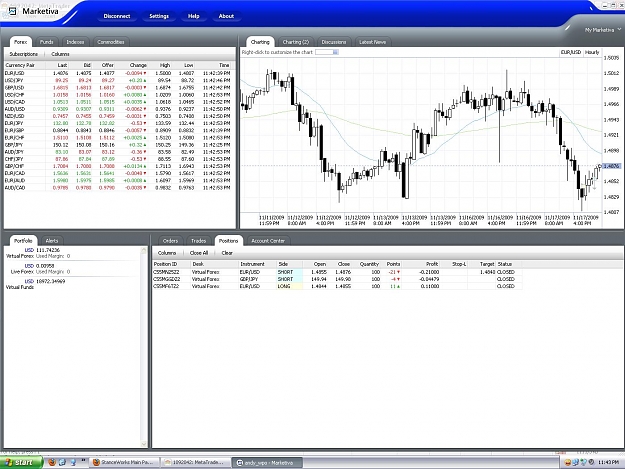
Task: Click the highlighted 1.4876 price label
Action: (x=611, y=166)
